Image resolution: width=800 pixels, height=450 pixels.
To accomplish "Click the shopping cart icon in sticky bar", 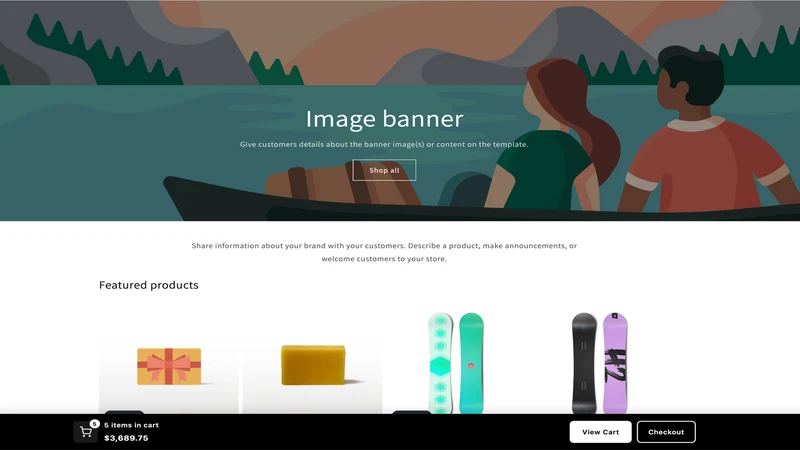I will click(x=86, y=432).
